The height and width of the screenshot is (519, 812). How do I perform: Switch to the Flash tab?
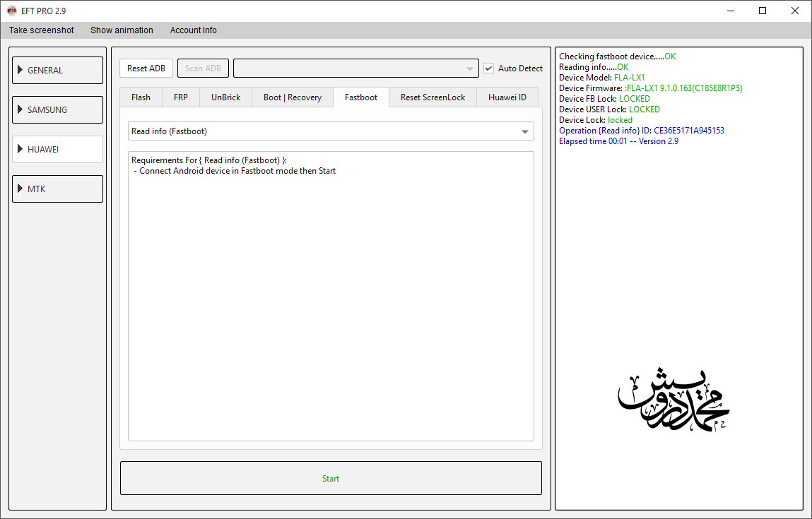pyautogui.click(x=141, y=97)
